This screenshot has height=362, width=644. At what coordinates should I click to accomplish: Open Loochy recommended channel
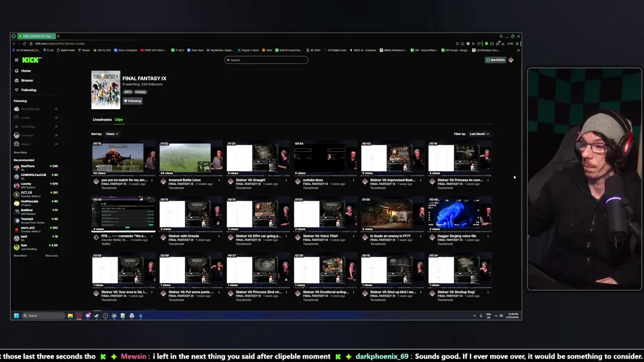pyautogui.click(x=35, y=185)
